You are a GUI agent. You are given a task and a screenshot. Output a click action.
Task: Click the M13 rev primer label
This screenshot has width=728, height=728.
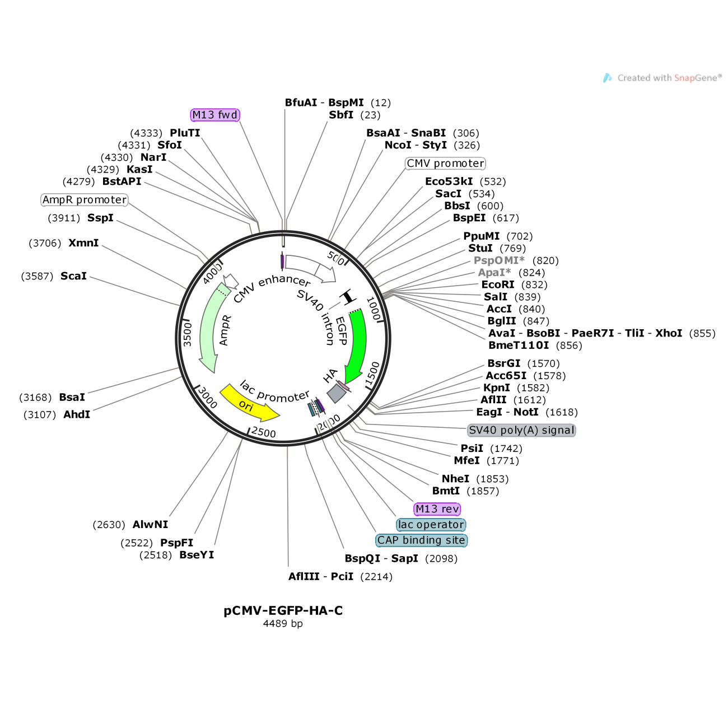pyautogui.click(x=437, y=509)
